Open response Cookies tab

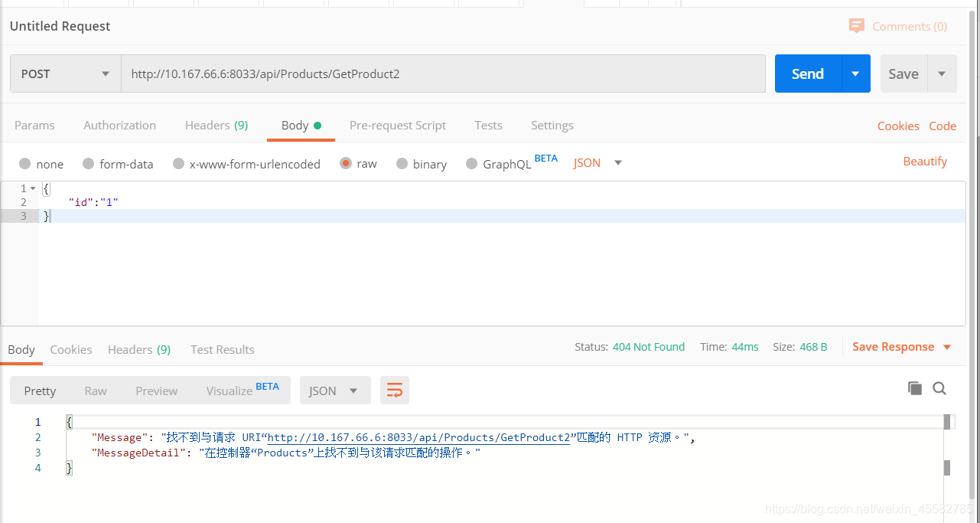click(71, 350)
